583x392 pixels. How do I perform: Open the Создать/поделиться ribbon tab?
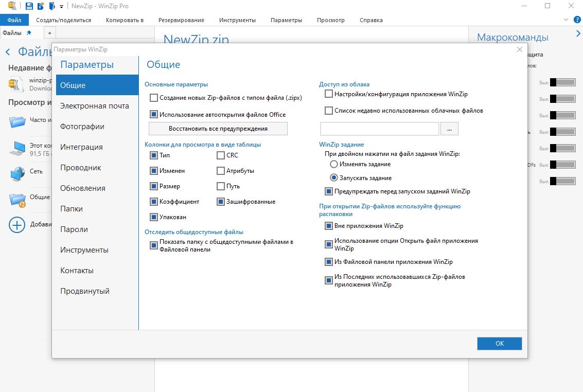point(64,20)
